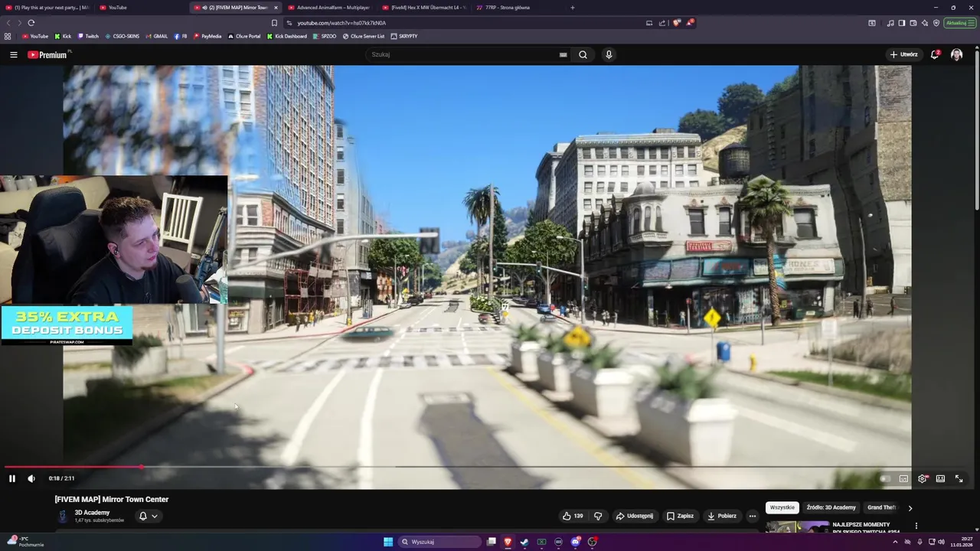This screenshot has height=551, width=980.
Task: Open the YouTube notifications bell
Action: coord(935,54)
